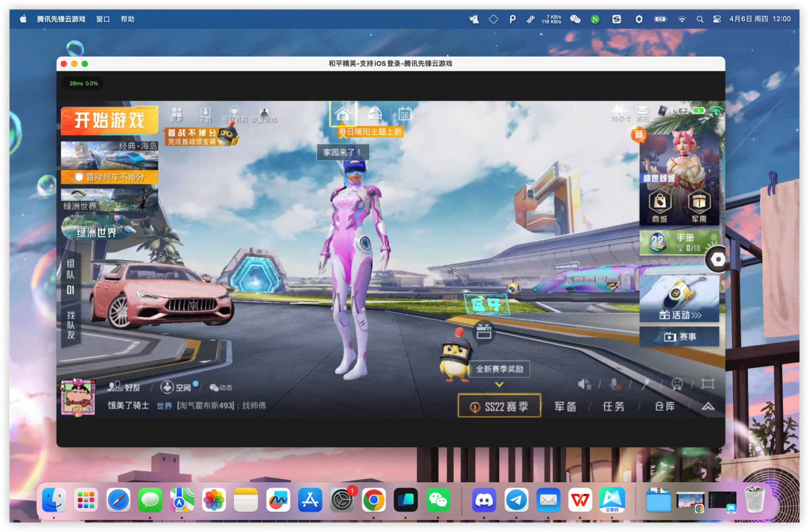The width and height of the screenshot is (809, 532).
Task: Click the magic wand icon
Action: 646,384
